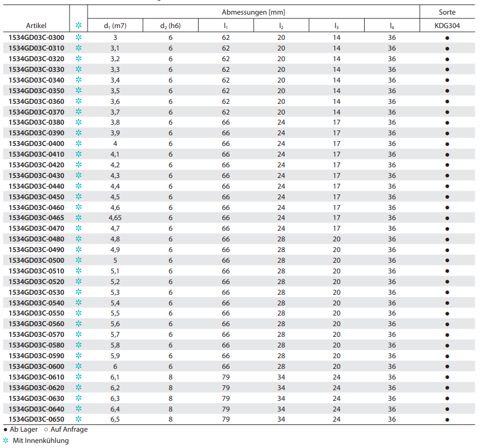Click the 'Mit Innenkühlung' legend icon
Screen dimensions: 487x448
click(6, 441)
